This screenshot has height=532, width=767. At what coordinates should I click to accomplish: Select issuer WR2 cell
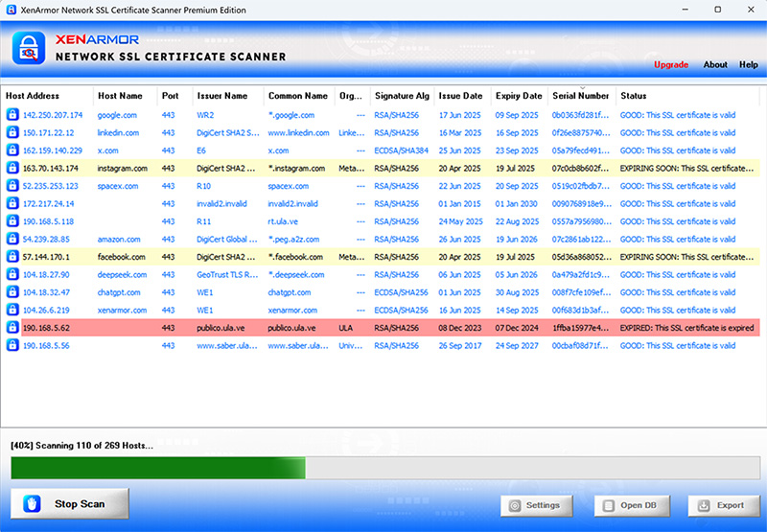click(205, 115)
